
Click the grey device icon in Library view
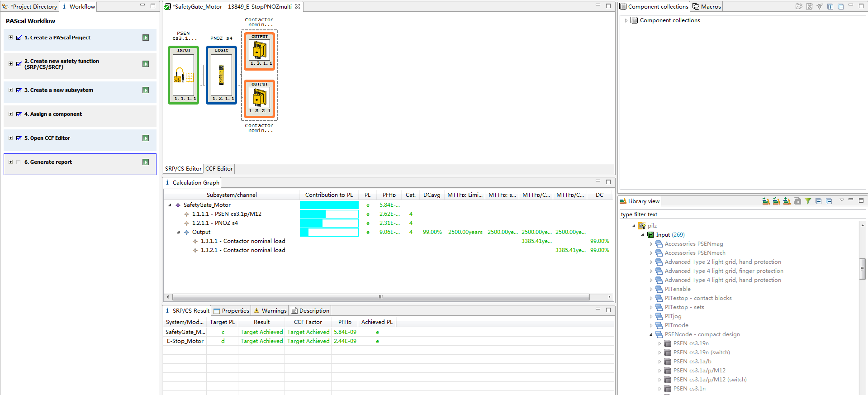[797, 201]
